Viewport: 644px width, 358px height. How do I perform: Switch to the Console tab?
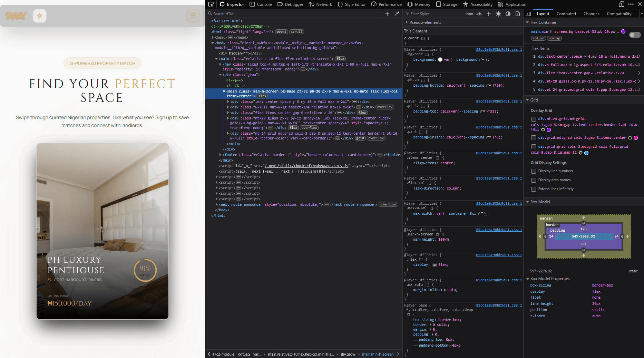[261, 4]
